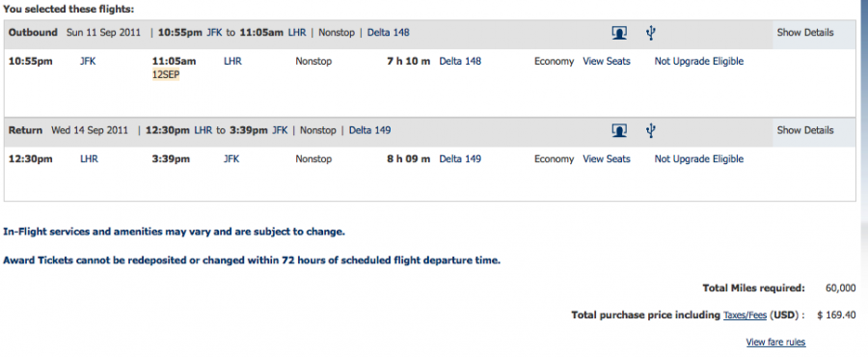Open the Taxes/Fees link
This screenshot has width=868, height=357.
pyautogui.click(x=745, y=315)
